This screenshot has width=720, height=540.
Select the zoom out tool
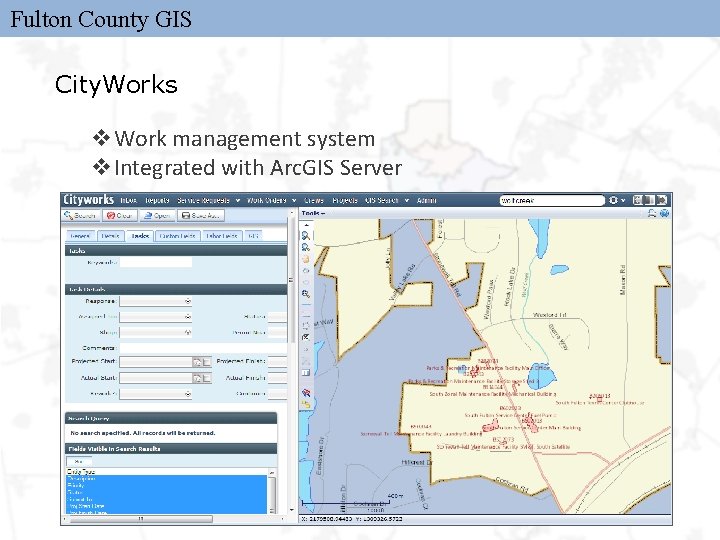coord(305,248)
